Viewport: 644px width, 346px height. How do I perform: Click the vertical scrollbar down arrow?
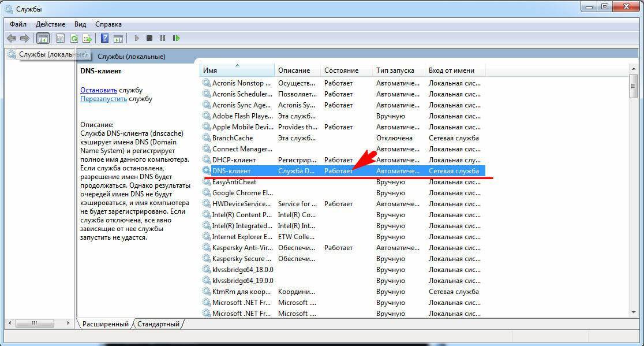point(633,312)
